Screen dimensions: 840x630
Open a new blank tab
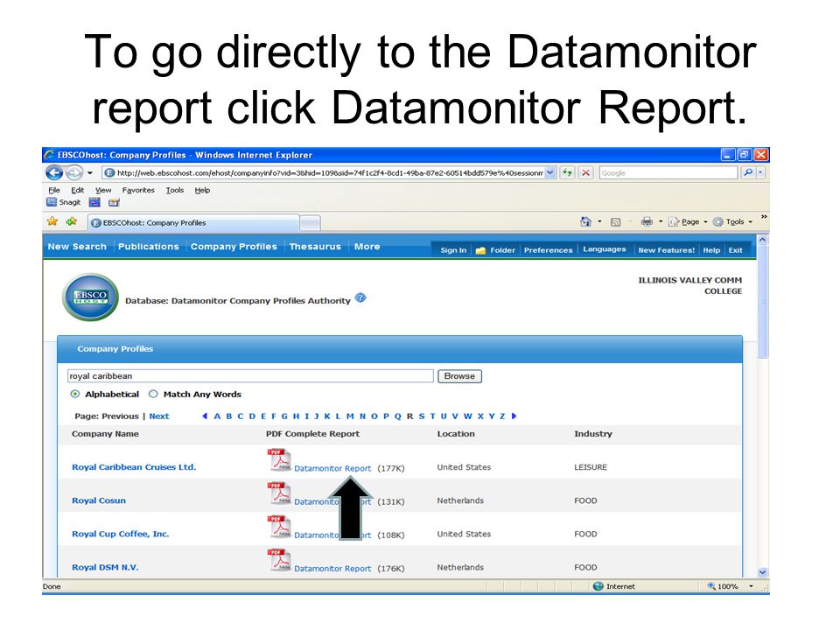pyautogui.click(x=310, y=223)
